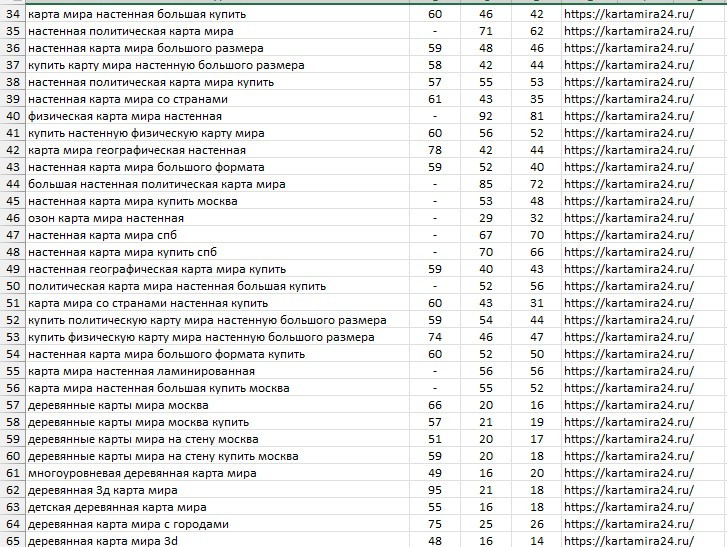The height and width of the screenshot is (547, 727).
Task: Click value 72 in row 44
Action: [536, 184]
